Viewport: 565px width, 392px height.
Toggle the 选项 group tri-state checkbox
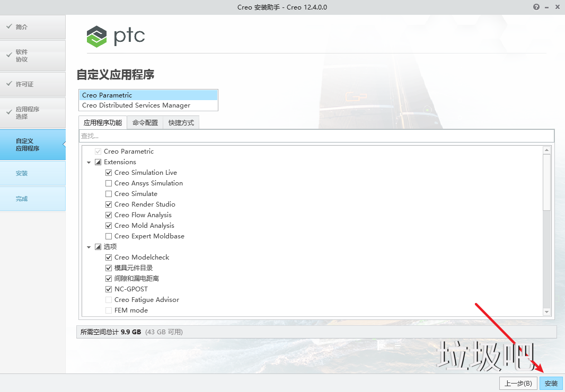point(98,247)
